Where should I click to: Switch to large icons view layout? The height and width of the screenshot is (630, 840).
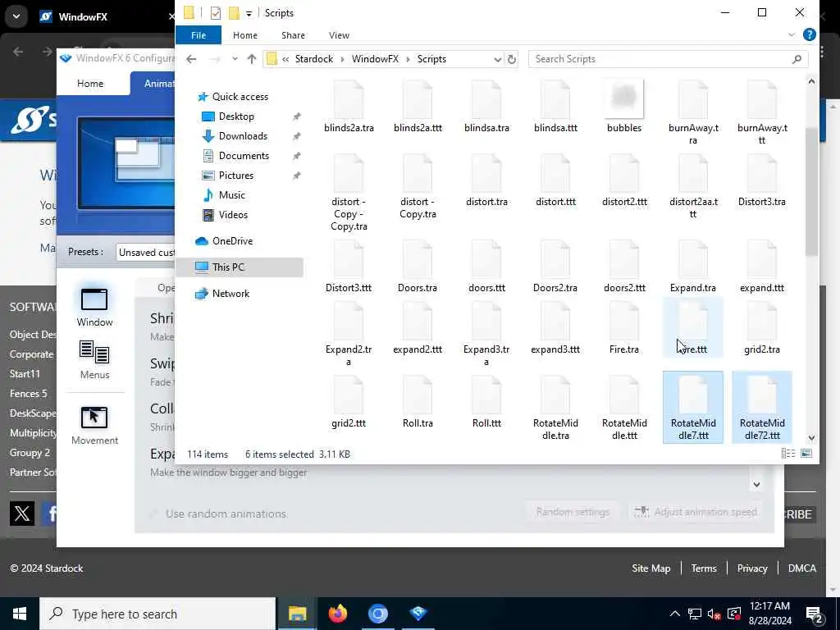(x=806, y=454)
